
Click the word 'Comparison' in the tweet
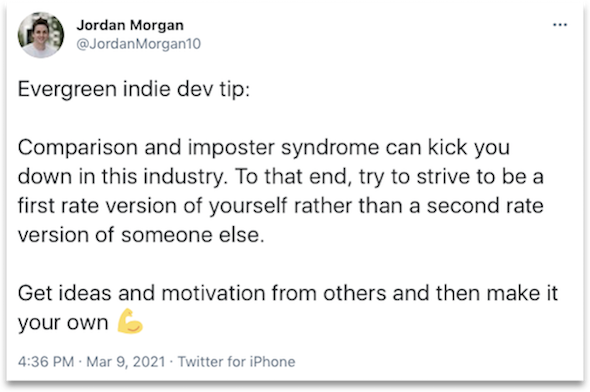click(x=78, y=147)
